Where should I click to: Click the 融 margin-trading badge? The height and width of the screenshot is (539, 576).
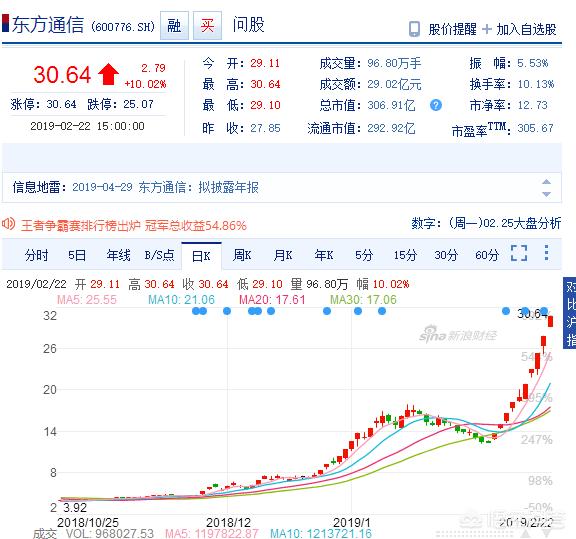(x=174, y=26)
